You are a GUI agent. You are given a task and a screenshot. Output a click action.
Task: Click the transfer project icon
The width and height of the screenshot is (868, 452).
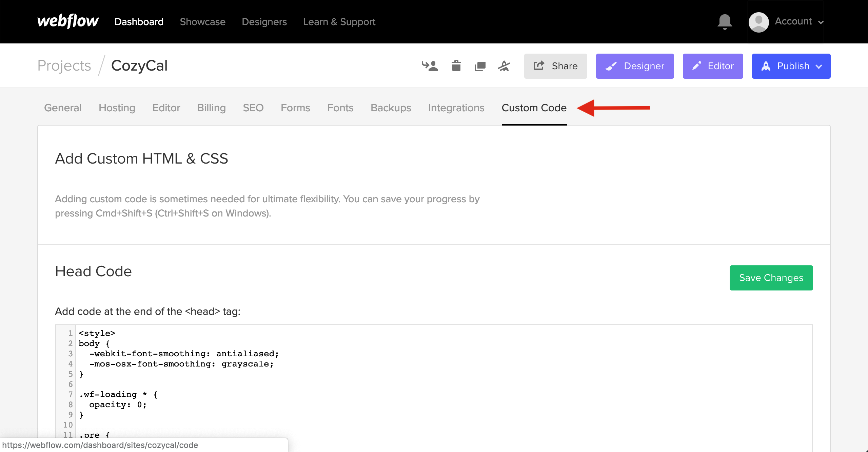[x=430, y=66]
